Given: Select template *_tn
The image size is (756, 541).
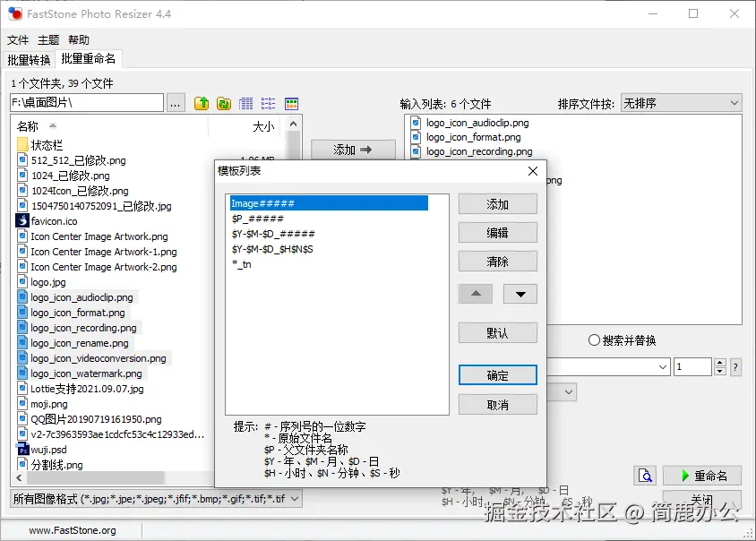Looking at the screenshot, I should (x=242, y=264).
